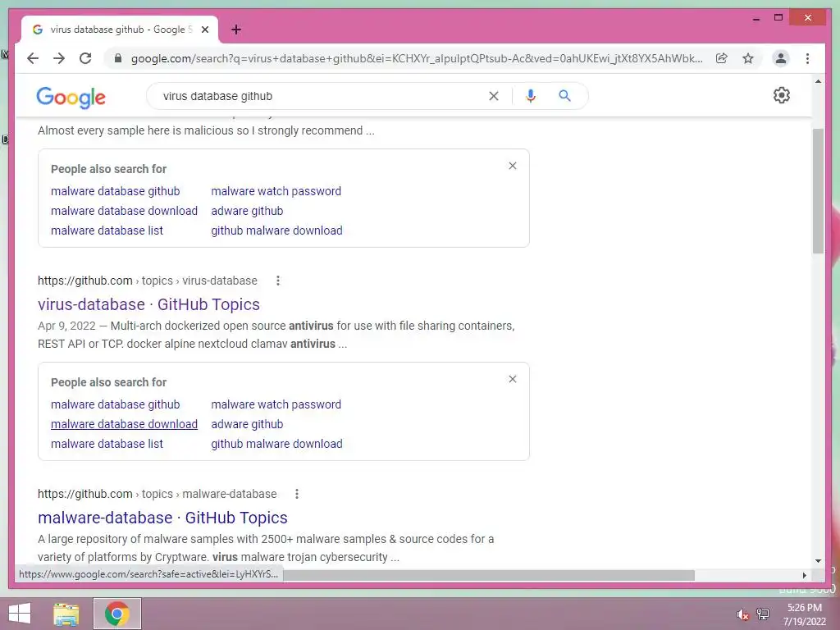Click the horizontal scrollbar thumb

pyautogui.click(x=489, y=575)
